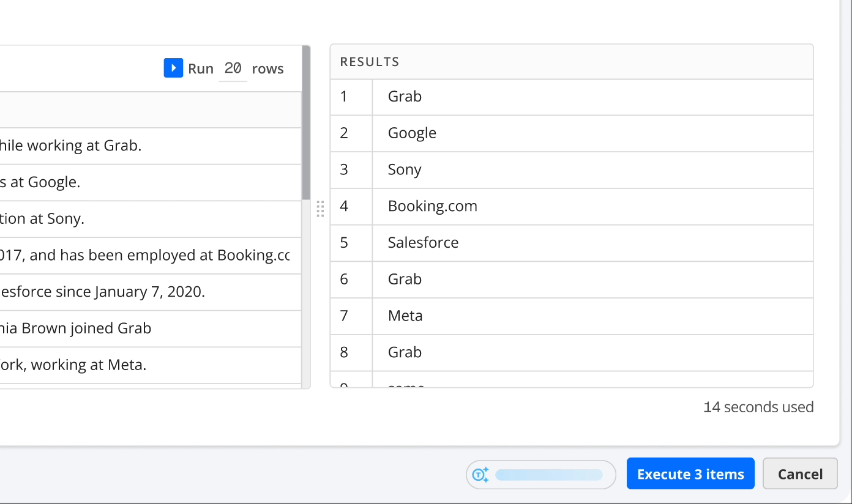Viewport: 852px width, 504px height.
Task: Select the Booking.com result row
Action: (x=432, y=206)
